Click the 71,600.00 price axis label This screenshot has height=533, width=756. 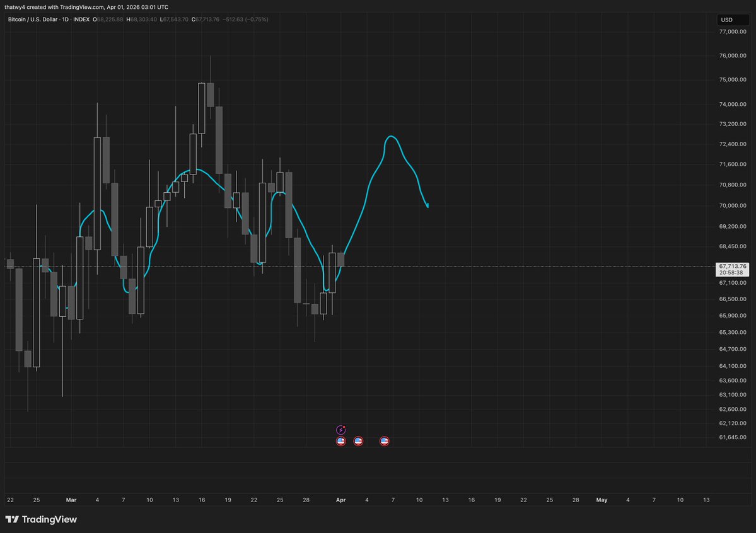(x=733, y=164)
